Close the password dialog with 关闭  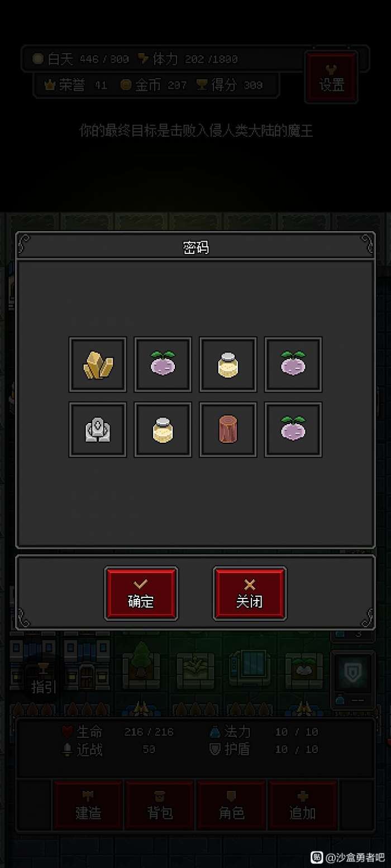(250, 593)
